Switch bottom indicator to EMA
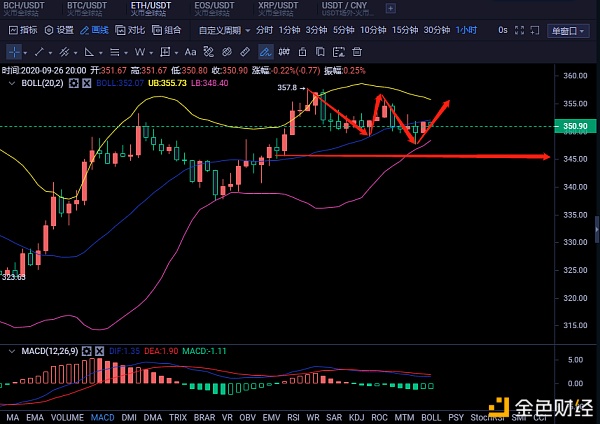 point(35,417)
